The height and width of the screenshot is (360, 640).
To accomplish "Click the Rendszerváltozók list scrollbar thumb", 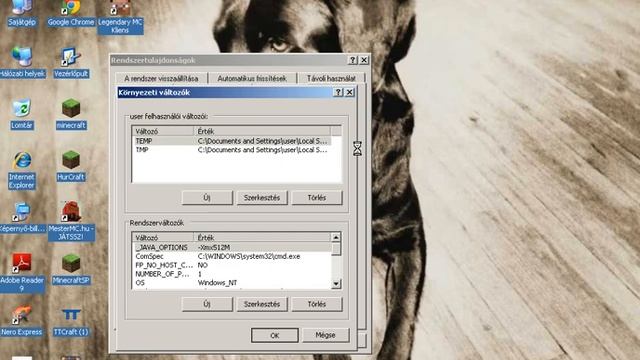I will pos(336,249).
